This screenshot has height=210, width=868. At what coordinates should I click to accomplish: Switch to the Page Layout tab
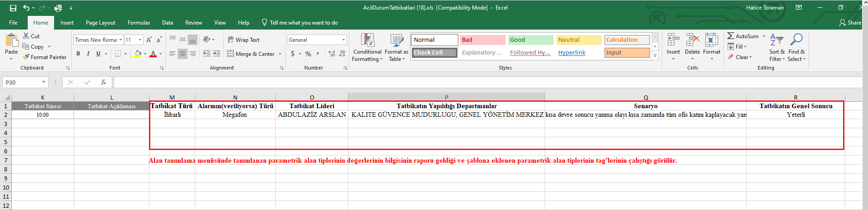coord(100,23)
